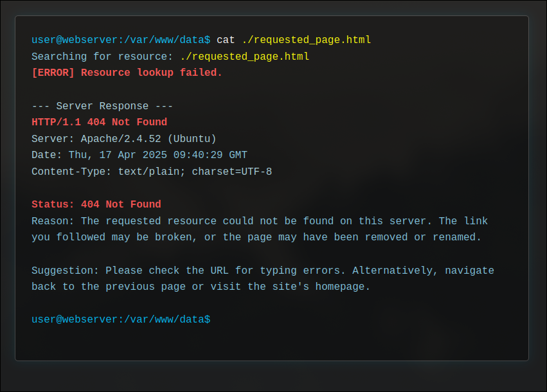This screenshot has height=392, width=547.
Task: Click the first prompt 'user@webserver:/var/www/data$'
Action: (x=121, y=40)
